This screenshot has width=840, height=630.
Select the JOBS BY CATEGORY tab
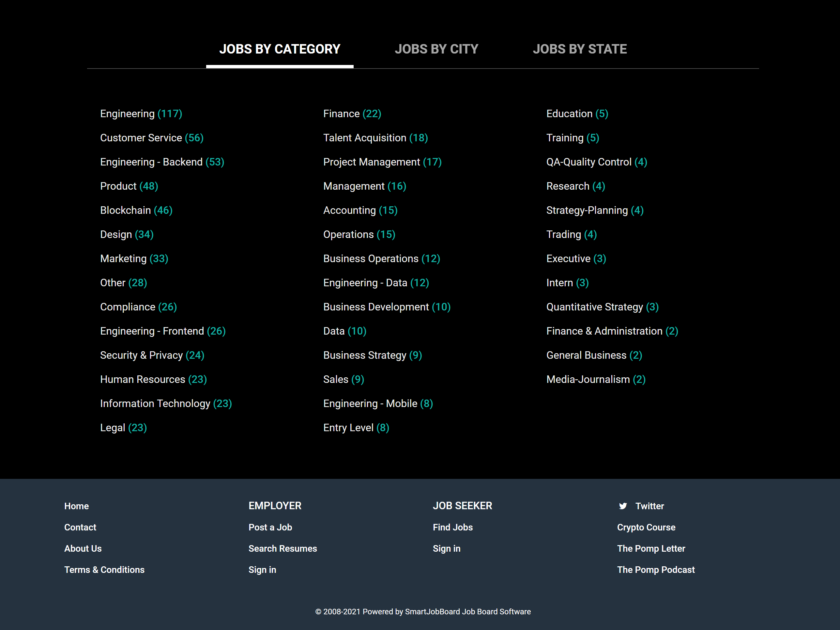pos(280,49)
